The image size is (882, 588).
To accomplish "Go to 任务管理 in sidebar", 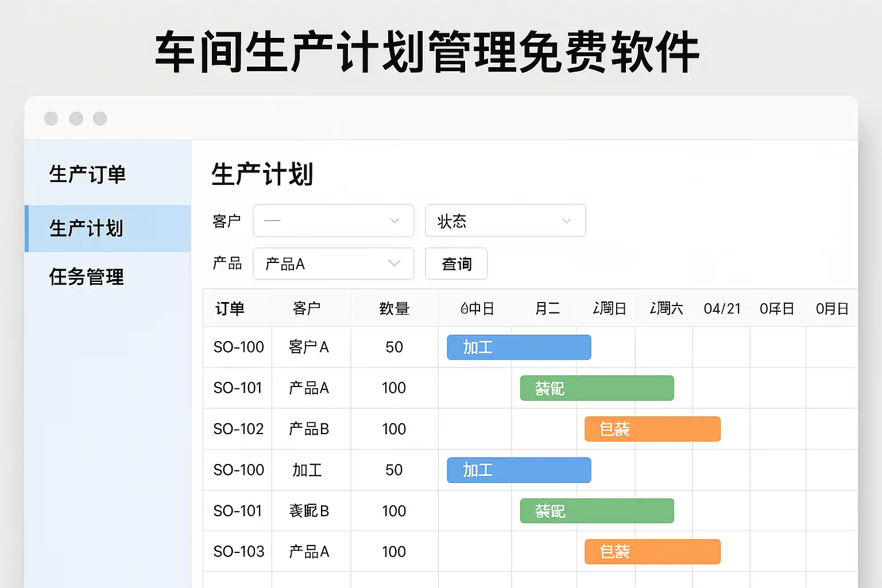I will [86, 277].
